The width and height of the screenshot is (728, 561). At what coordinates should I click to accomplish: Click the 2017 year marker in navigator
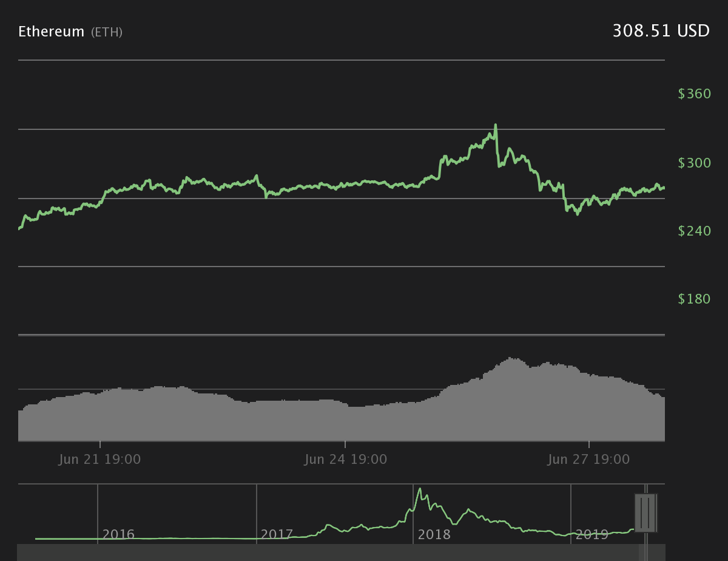coord(277,535)
